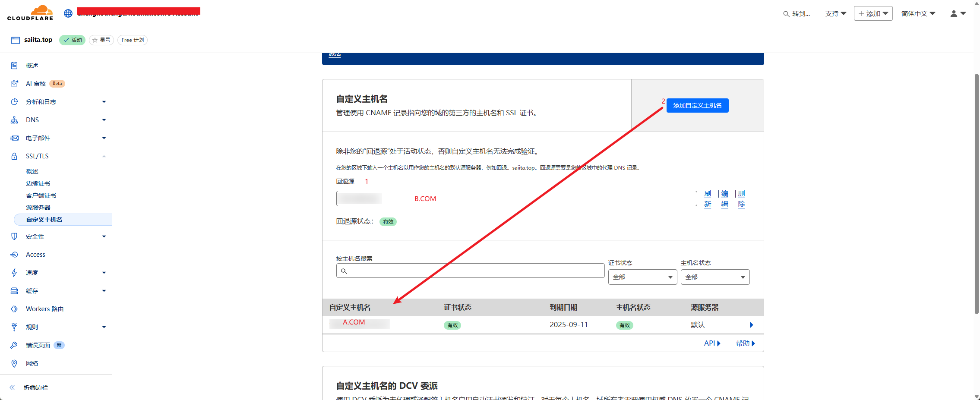
Task: Click the 按主机名搜索 search field
Action: point(471,271)
